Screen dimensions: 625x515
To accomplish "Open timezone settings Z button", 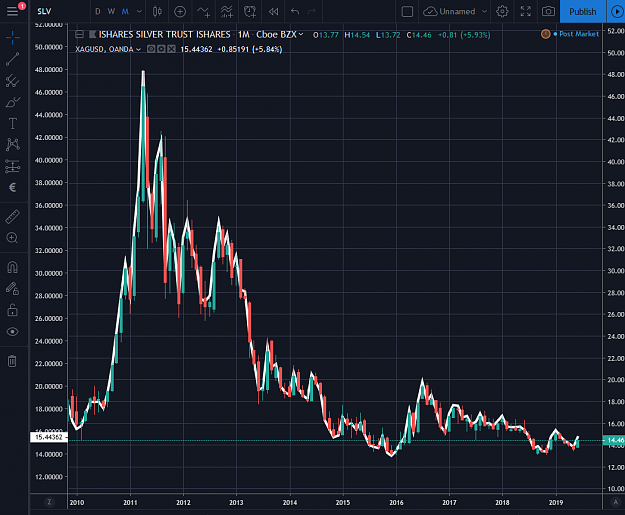I will 49,502.
